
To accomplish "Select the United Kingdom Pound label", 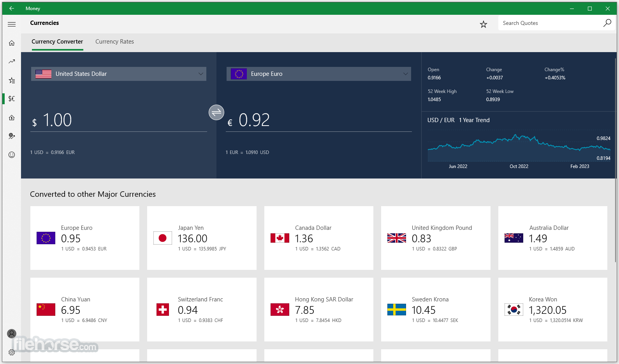I will (x=442, y=228).
